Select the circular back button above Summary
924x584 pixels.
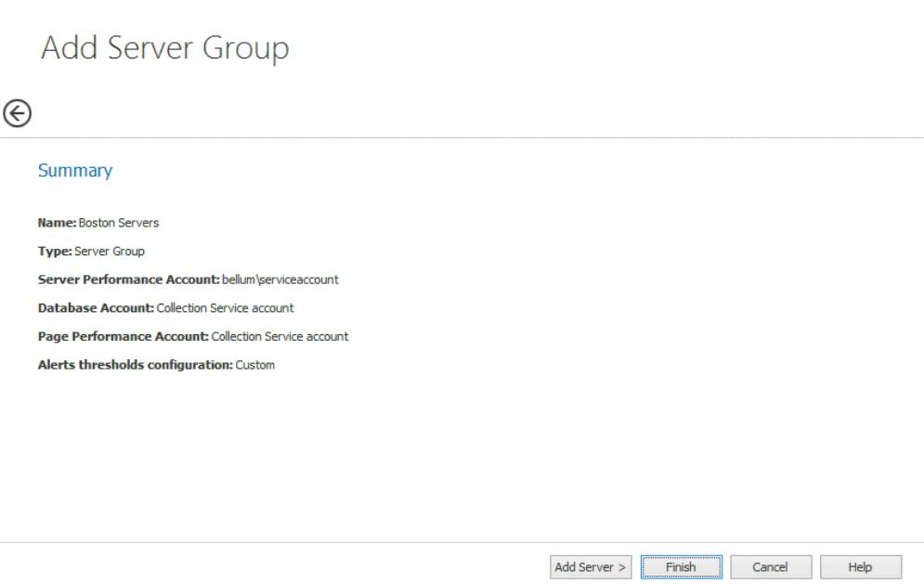click(17, 112)
